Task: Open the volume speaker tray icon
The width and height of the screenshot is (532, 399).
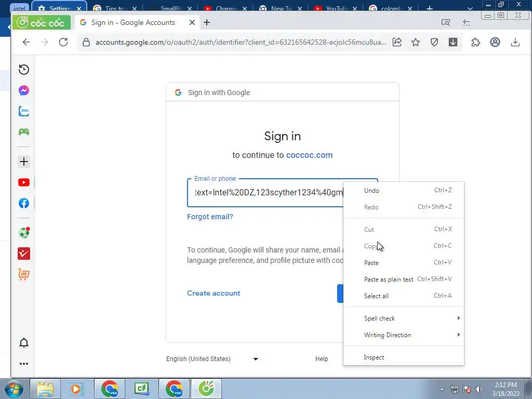Action: pyautogui.click(x=479, y=389)
